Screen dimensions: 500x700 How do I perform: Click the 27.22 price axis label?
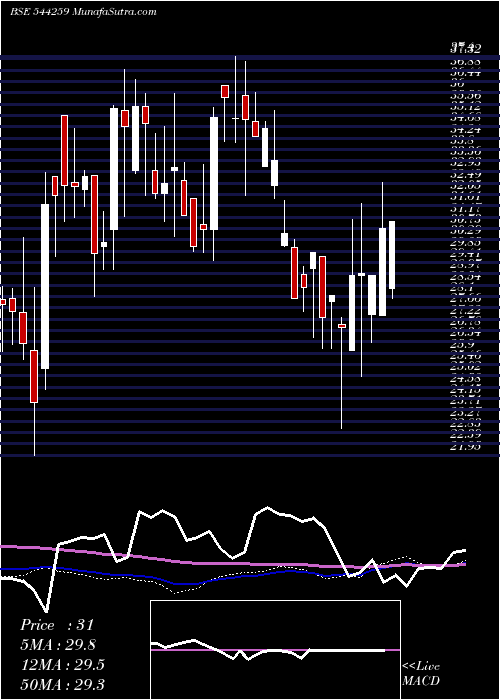pyautogui.click(x=465, y=311)
